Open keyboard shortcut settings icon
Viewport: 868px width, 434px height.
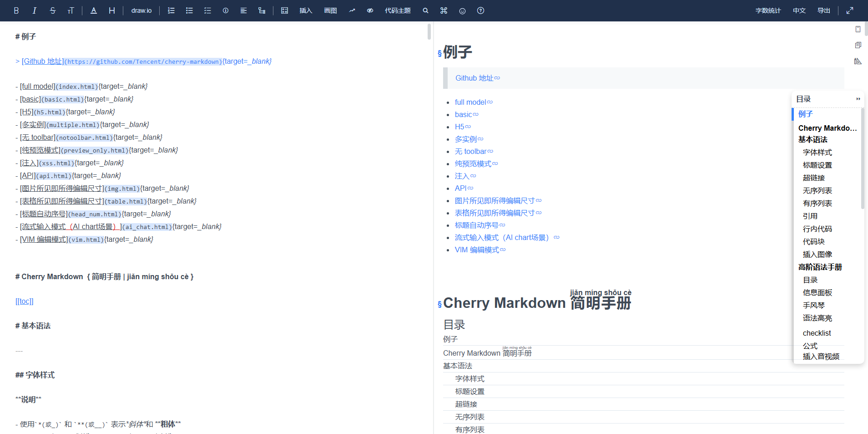pos(444,10)
